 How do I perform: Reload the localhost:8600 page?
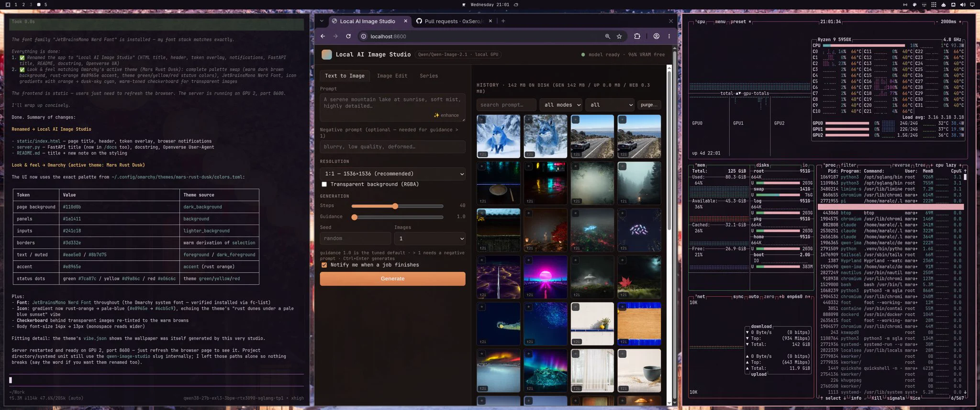pyautogui.click(x=348, y=36)
